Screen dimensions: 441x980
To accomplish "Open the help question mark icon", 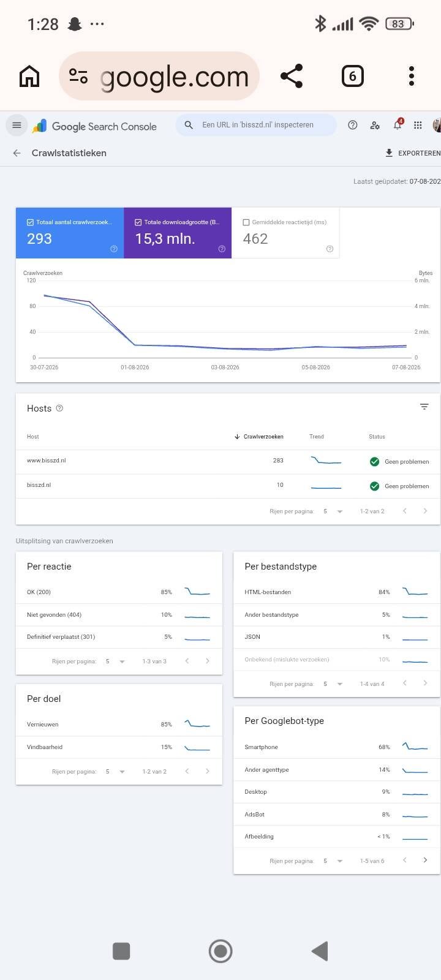I will [x=353, y=125].
